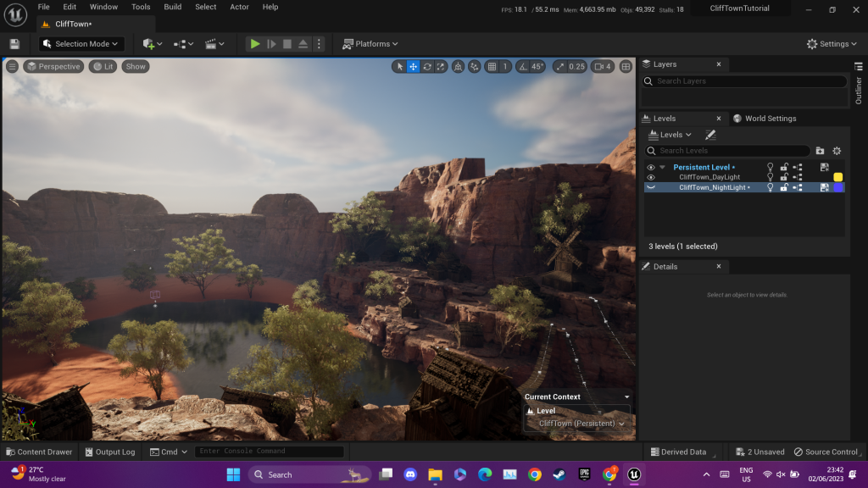This screenshot has width=868, height=488.
Task: Select the translate (move) gizmo tool
Action: click(414, 67)
